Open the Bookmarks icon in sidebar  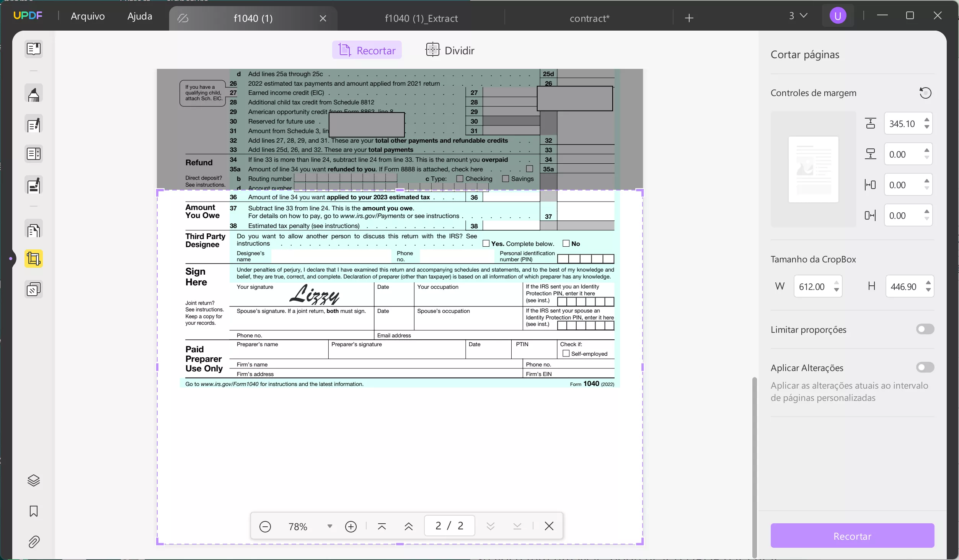coord(34,511)
